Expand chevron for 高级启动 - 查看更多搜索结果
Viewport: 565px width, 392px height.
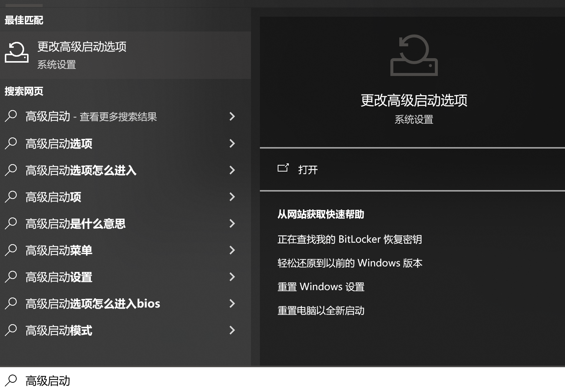coord(232,116)
